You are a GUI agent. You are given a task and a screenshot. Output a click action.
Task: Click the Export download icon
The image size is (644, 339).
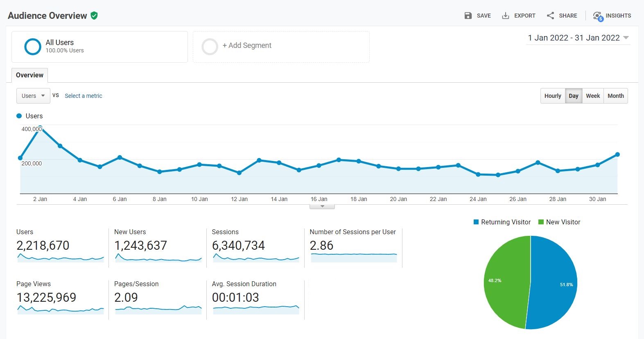point(506,16)
